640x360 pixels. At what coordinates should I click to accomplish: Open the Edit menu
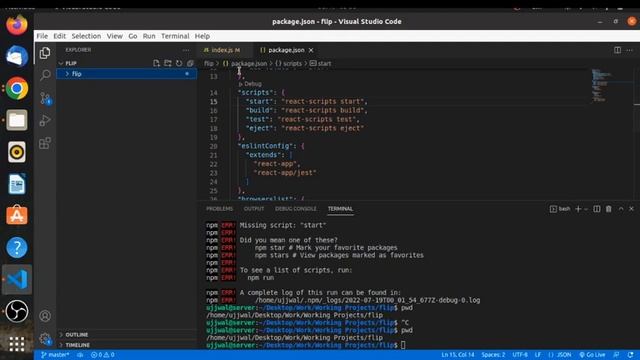tap(60, 36)
